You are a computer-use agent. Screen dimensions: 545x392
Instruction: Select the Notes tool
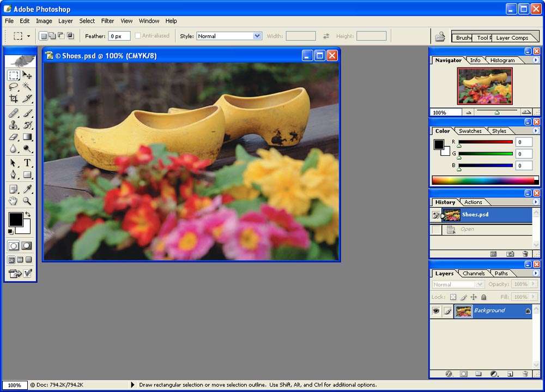pos(14,189)
